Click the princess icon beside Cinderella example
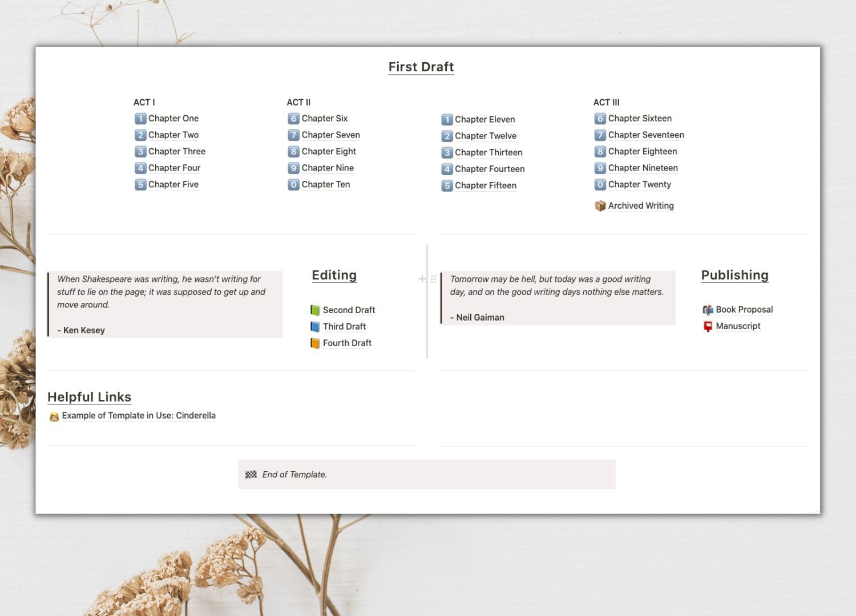Viewport: 856px width, 616px height. tap(54, 416)
